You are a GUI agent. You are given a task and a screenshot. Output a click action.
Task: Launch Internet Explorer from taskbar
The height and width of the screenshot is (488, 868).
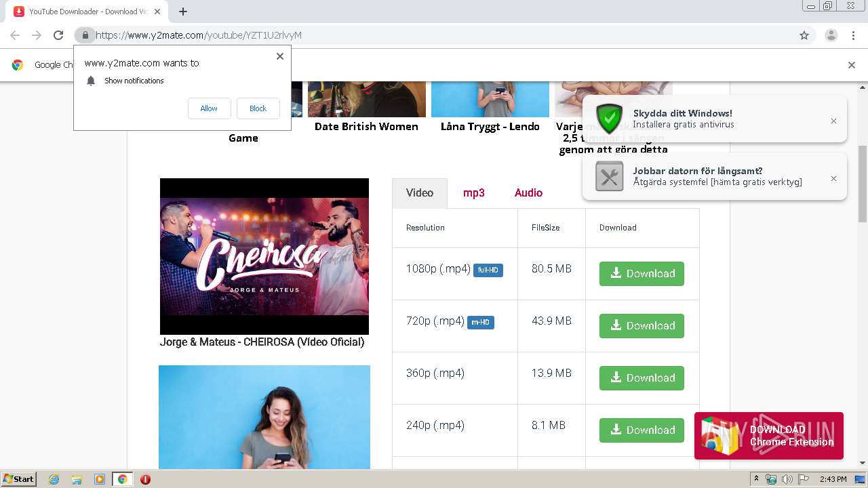[54, 479]
